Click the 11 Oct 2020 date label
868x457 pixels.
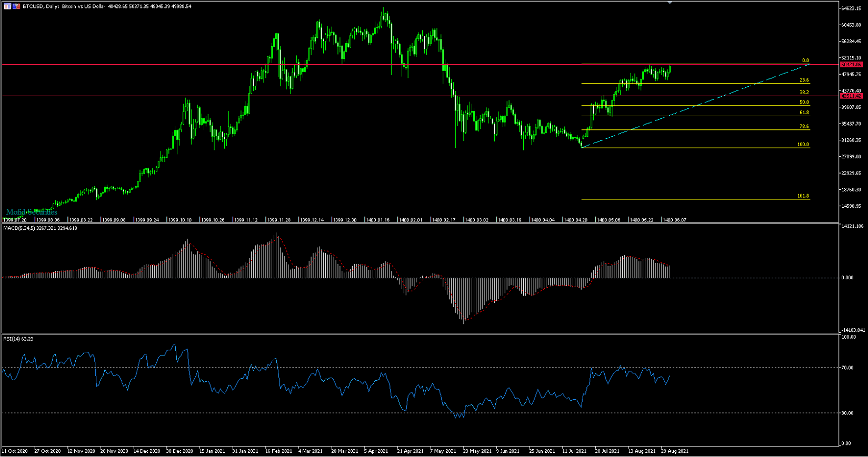coord(15,451)
